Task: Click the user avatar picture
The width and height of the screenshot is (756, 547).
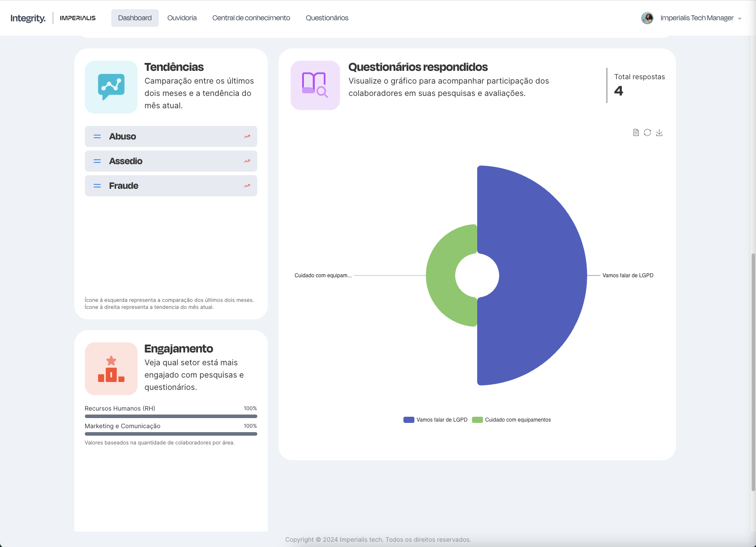Action: (647, 18)
